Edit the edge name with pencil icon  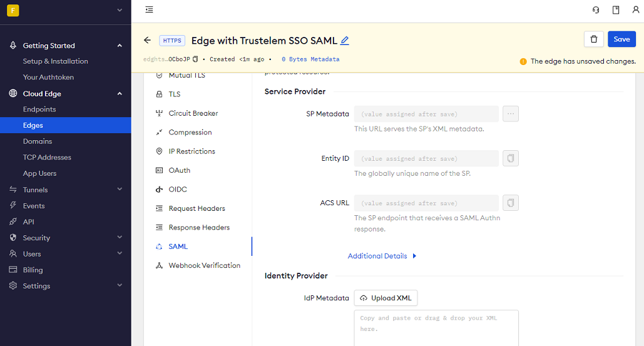(x=345, y=41)
